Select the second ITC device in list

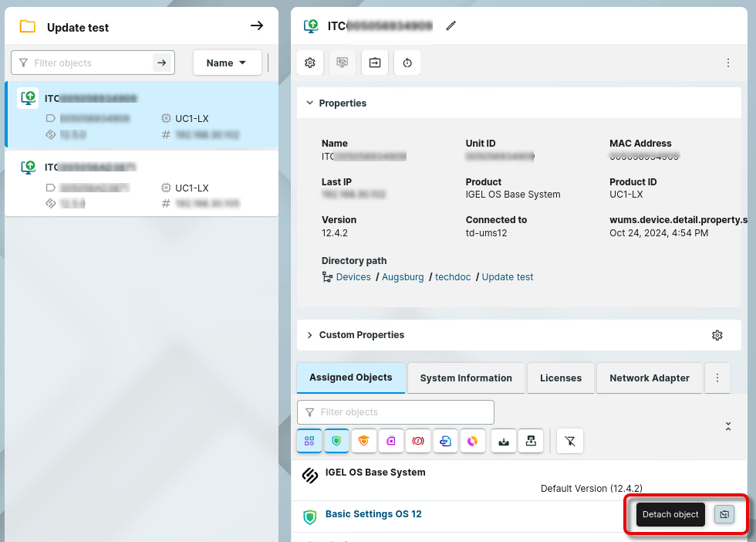pos(141,184)
